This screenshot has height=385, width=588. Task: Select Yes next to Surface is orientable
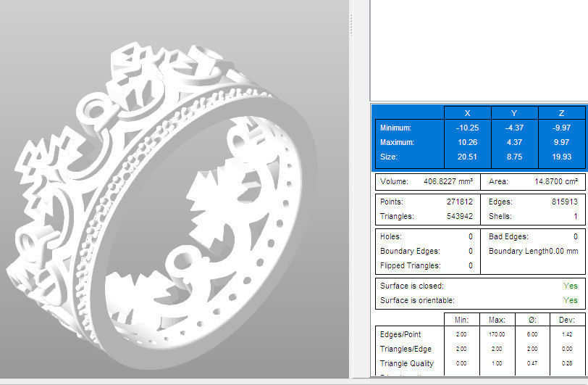[x=571, y=300]
